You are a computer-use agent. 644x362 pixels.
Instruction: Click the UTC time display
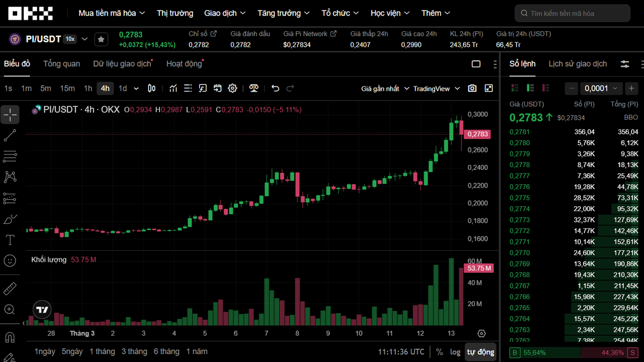401,352
